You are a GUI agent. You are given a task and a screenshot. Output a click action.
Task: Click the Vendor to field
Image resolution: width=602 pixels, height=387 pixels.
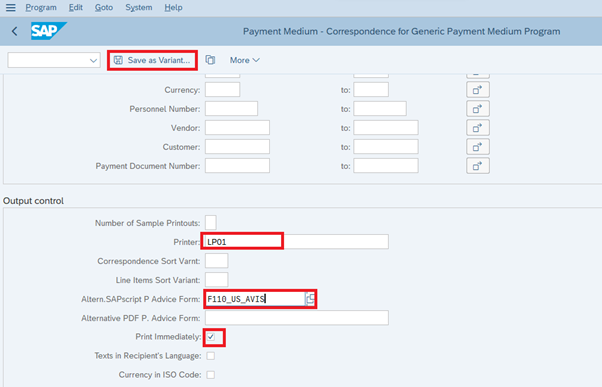pos(386,127)
